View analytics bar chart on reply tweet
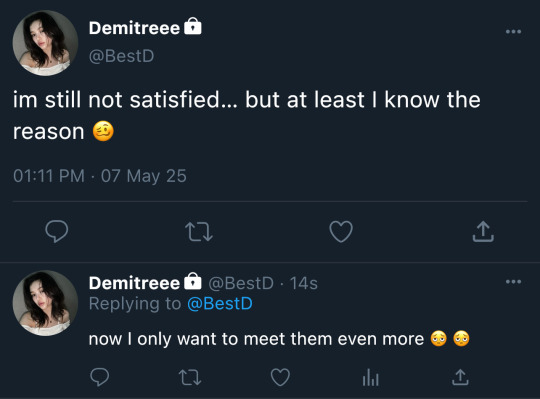Screen dimensions: 540x399 click(371, 377)
